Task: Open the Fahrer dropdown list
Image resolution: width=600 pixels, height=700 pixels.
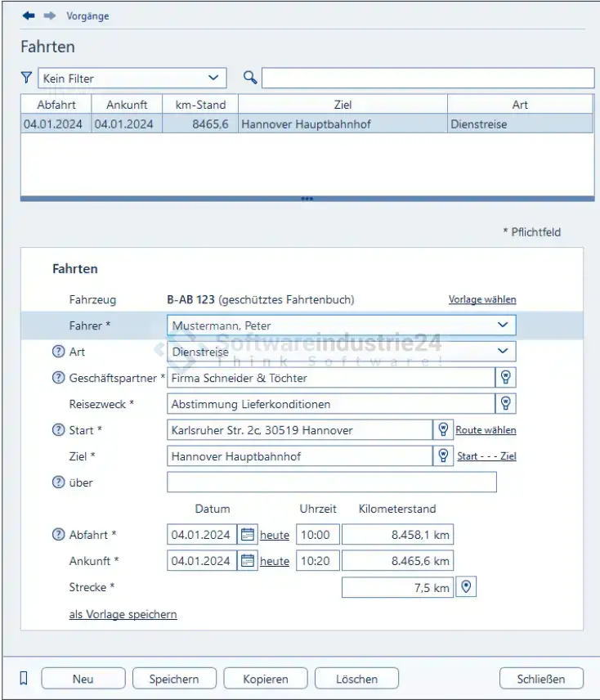Action: 503,325
